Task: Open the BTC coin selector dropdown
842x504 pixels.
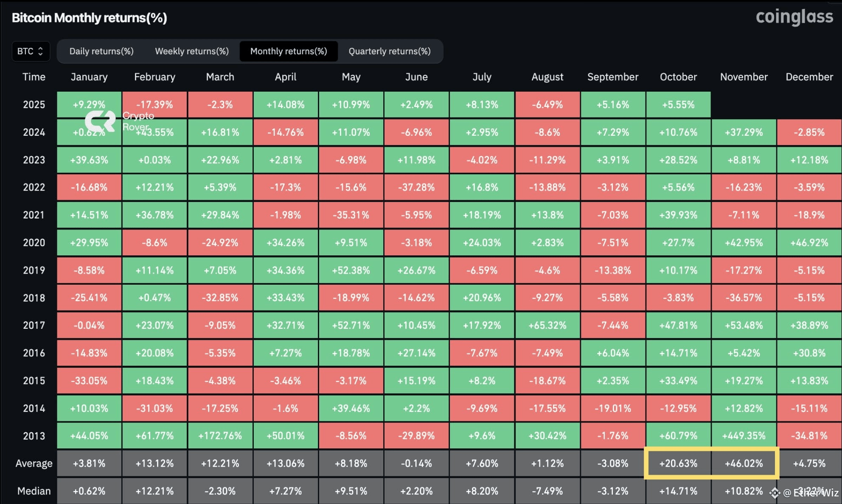Action: point(30,51)
